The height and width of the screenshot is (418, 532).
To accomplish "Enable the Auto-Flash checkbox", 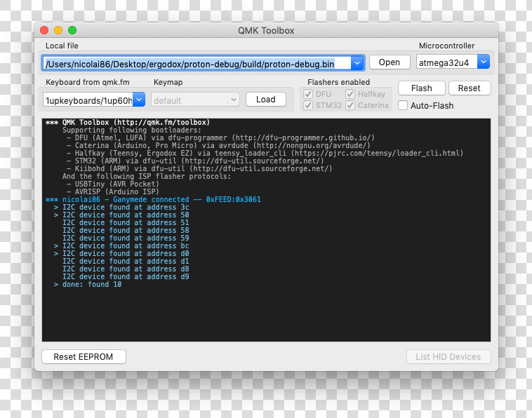I will (403, 105).
